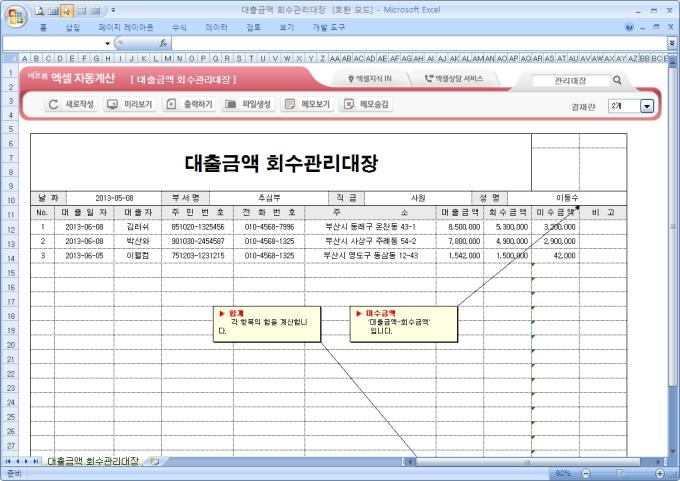The image size is (680, 481).
Task: Select cell 부산시 사상구 주례동 54-2
Action: pyautogui.click(x=370, y=241)
